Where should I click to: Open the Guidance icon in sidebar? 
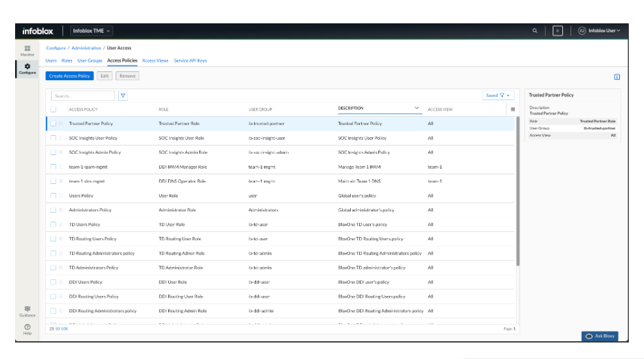pyautogui.click(x=27, y=311)
